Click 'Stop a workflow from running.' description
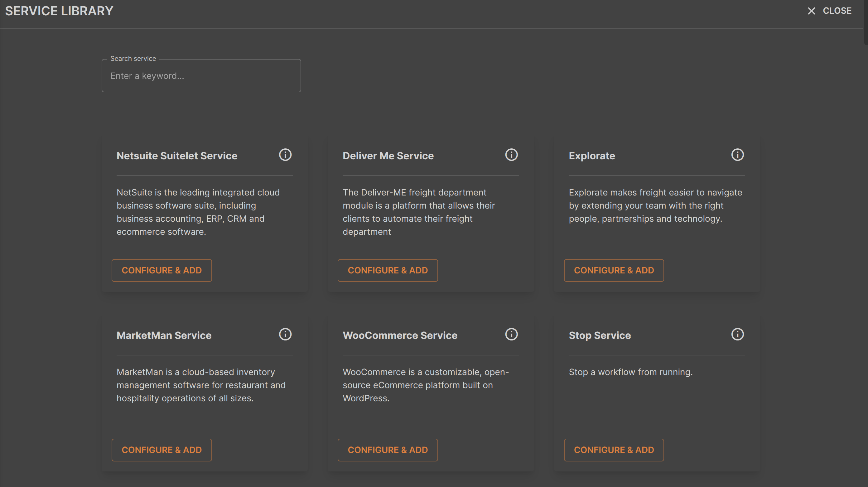 (x=631, y=372)
